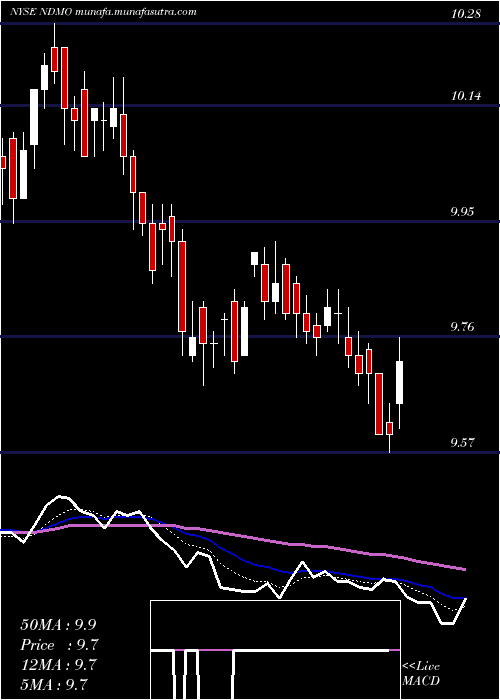Viewport: 500px width, 700px height.
Task: Click the 9.95 price level label
Action: click(462, 212)
